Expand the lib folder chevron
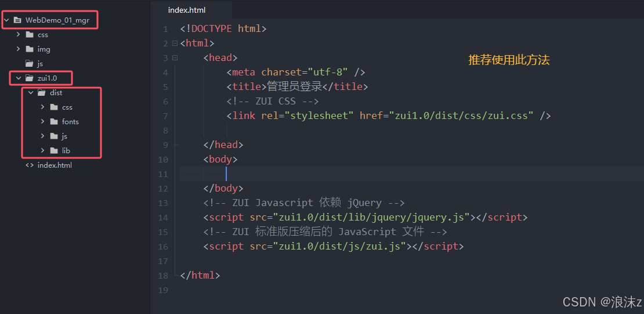 click(x=43, y=150)
